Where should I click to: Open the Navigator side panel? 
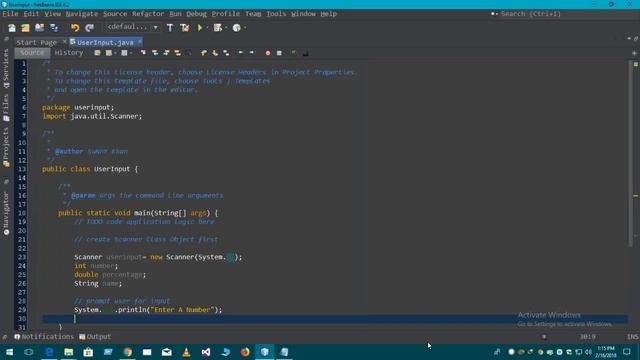click(6, 213)
